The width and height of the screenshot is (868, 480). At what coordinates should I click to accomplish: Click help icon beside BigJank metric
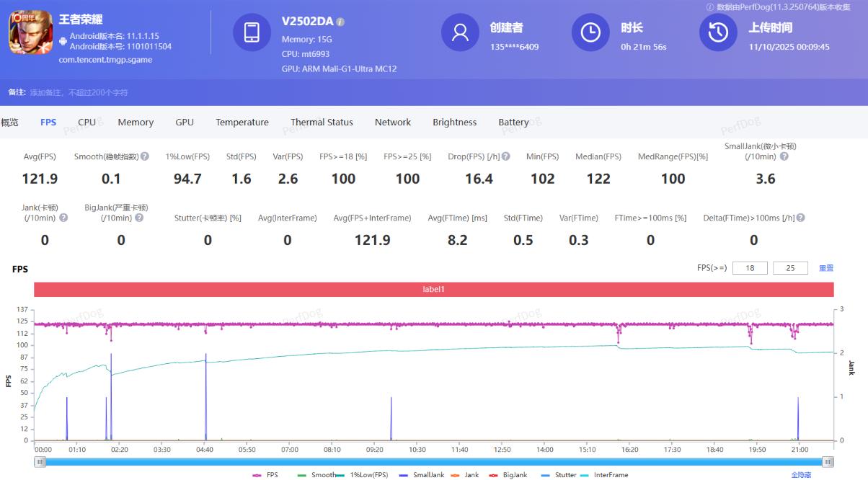point(139,218)
